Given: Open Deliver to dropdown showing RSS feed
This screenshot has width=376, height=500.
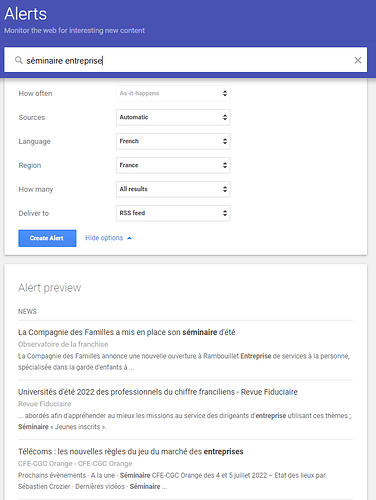Looking at the screenshot, I should tap(173, 213).
